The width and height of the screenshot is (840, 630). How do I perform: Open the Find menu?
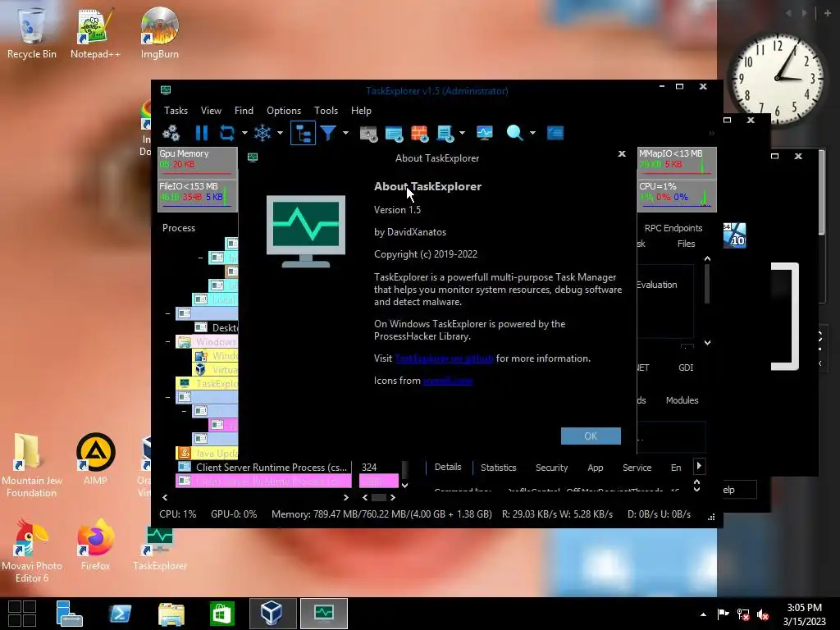[x=244, y=111]
